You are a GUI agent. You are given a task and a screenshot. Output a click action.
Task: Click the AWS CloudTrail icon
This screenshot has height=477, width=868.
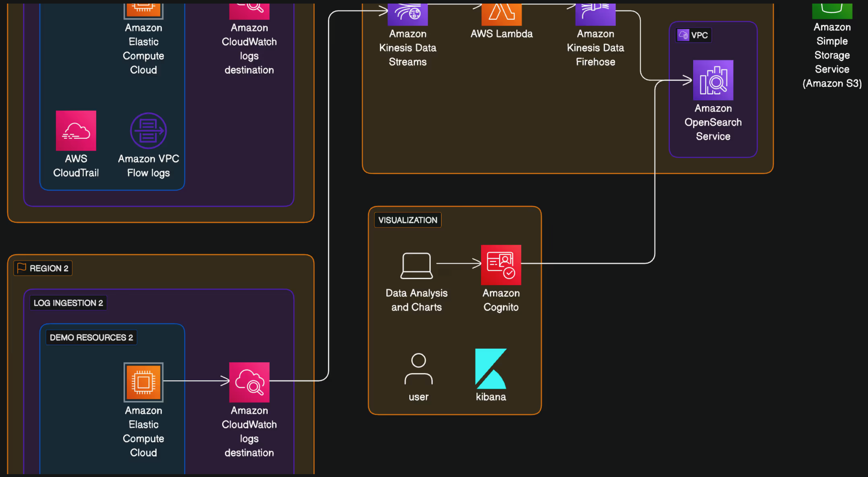tap(76, 131)
